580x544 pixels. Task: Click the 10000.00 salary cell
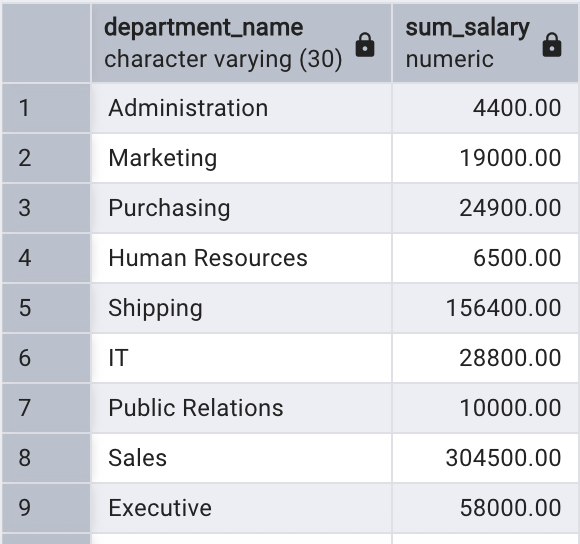(486, 408)
